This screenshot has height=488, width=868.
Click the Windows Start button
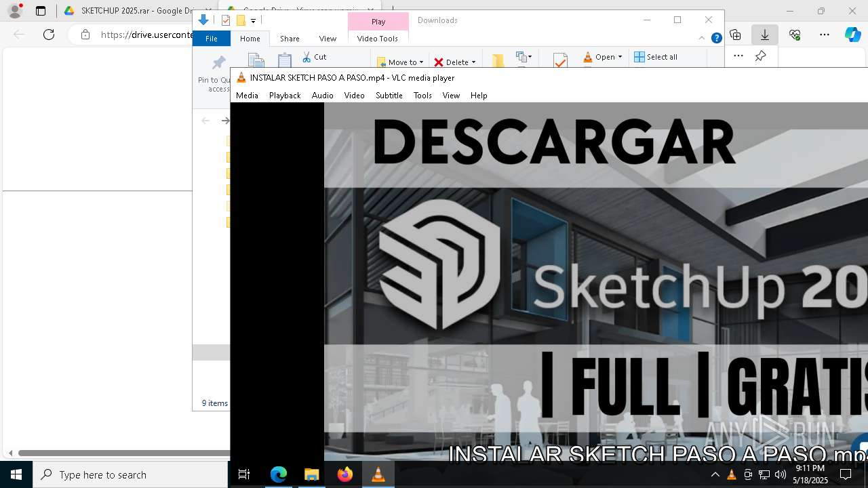click(16, 474)
